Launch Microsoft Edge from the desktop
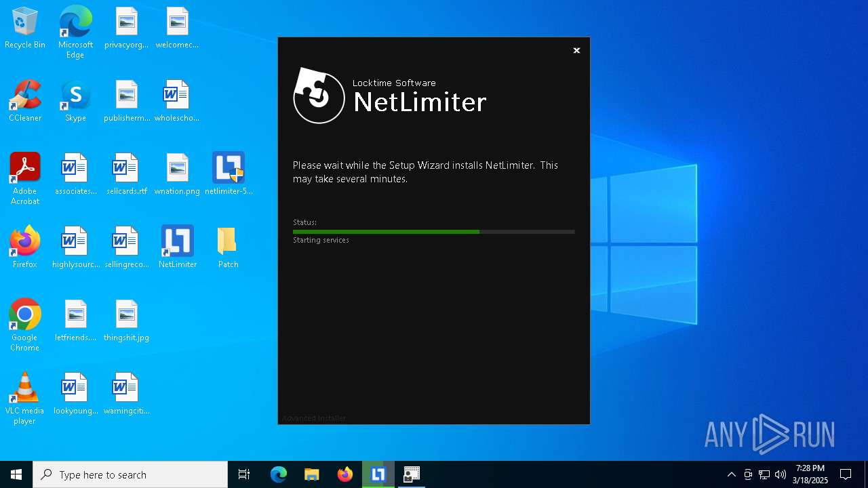The image size is (868, 488). tap(75, 33)
